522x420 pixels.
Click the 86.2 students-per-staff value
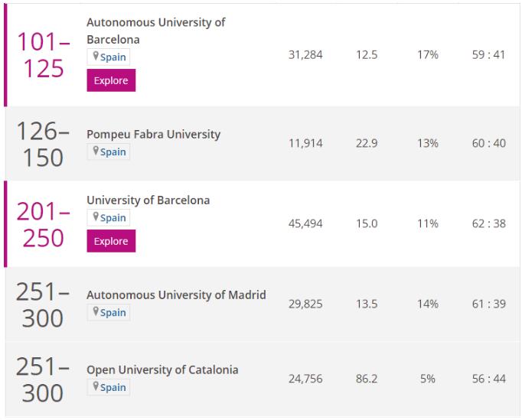[x=367, y=379]
